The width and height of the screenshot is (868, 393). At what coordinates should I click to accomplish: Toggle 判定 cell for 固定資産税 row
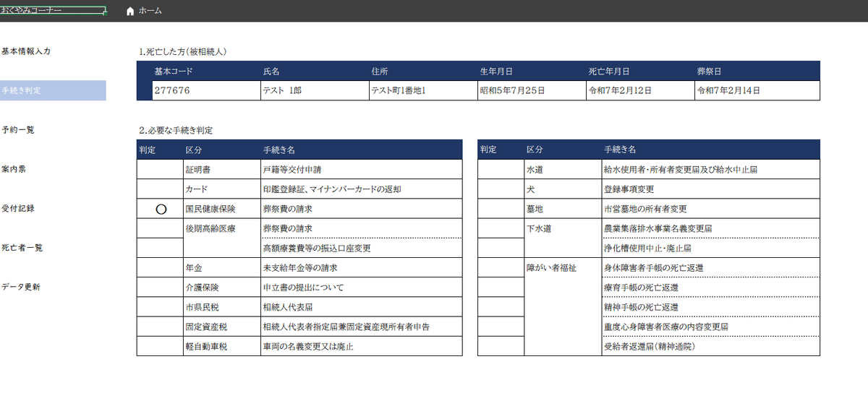click(160, 326)
